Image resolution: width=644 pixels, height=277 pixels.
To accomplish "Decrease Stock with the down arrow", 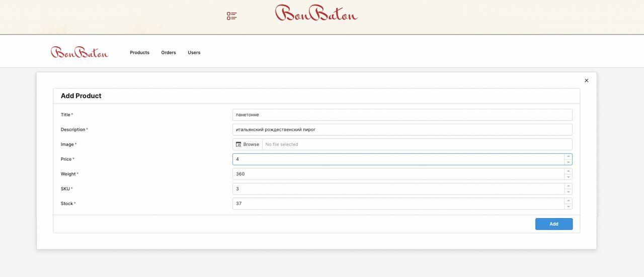I will pos(568,207).
